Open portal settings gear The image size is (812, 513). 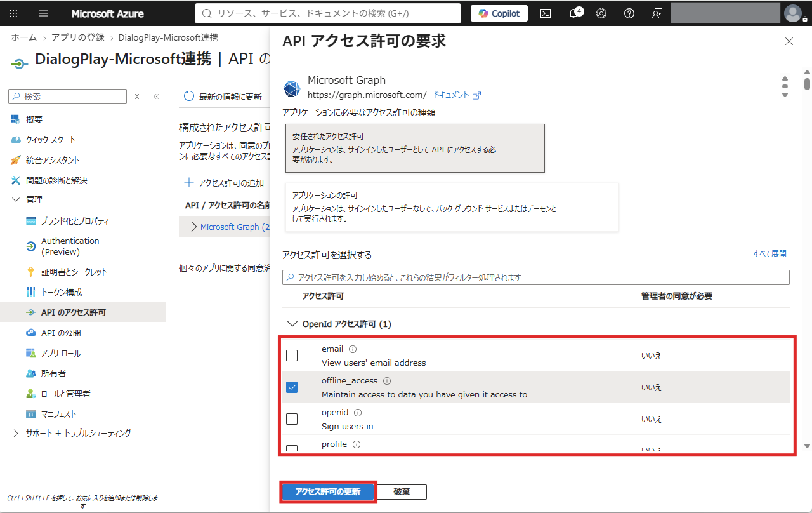point(601,13)
